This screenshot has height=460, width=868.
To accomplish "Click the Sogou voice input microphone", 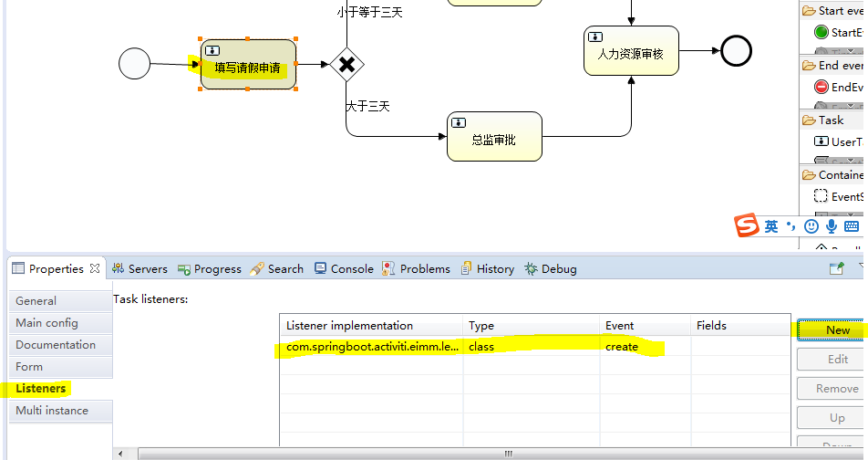I will [832, 226].
